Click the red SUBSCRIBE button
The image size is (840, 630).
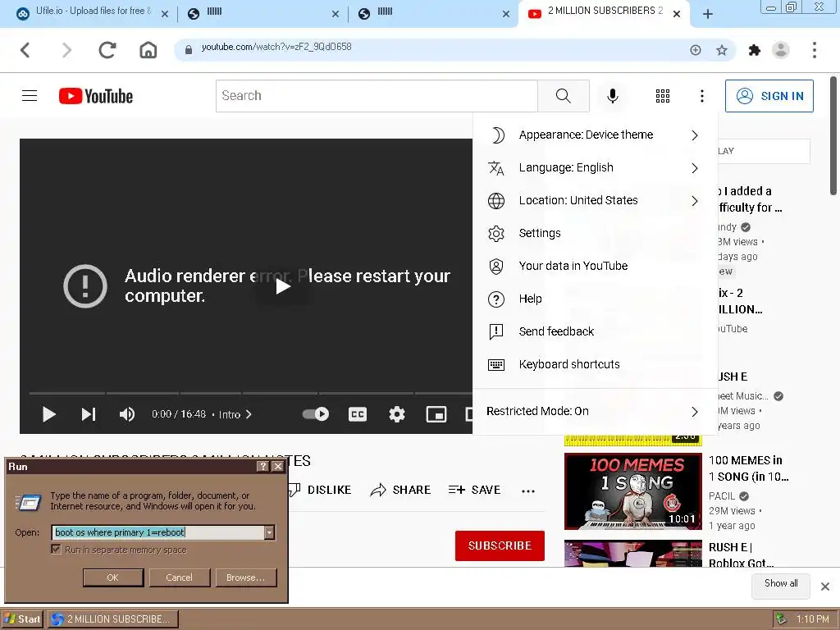500,546
